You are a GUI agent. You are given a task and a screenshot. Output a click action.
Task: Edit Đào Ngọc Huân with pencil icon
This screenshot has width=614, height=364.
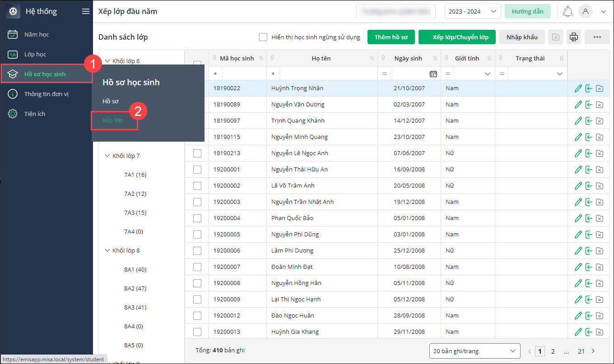click(x=578, y=316)
